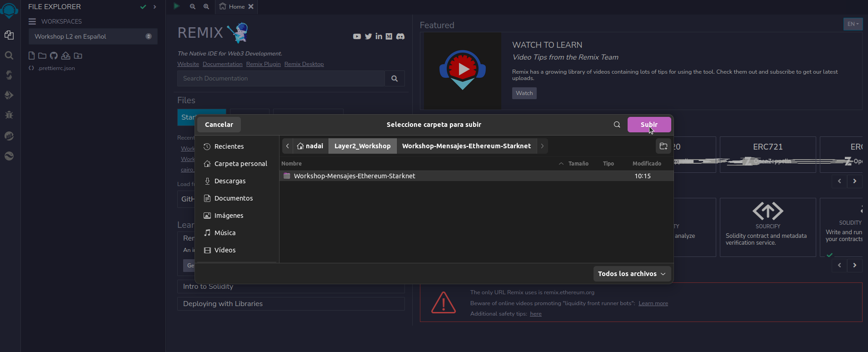Go forward with path bar right chevron

pyautogui.click(x=542, y=146)
